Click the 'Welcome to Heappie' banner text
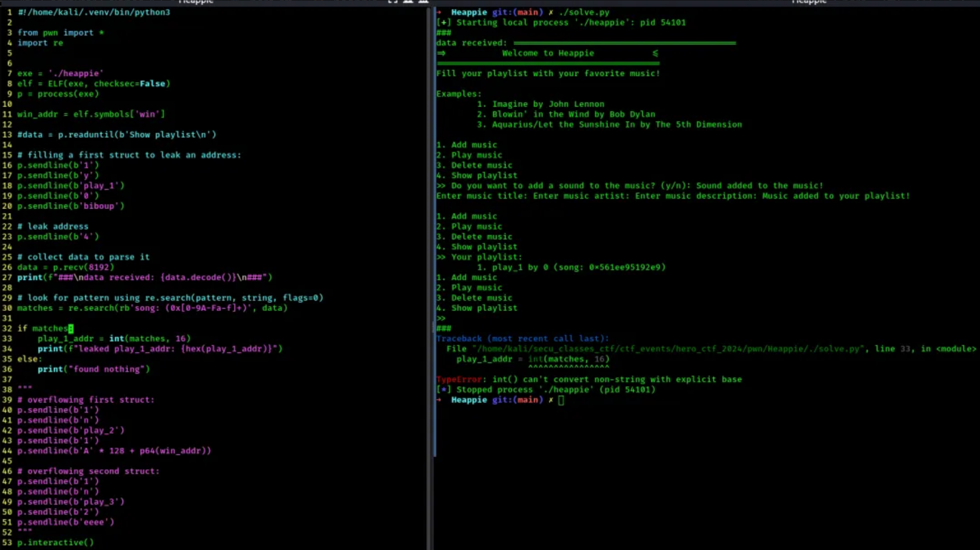The height and width of the screenshot is (550, 980). click(548, 53)
